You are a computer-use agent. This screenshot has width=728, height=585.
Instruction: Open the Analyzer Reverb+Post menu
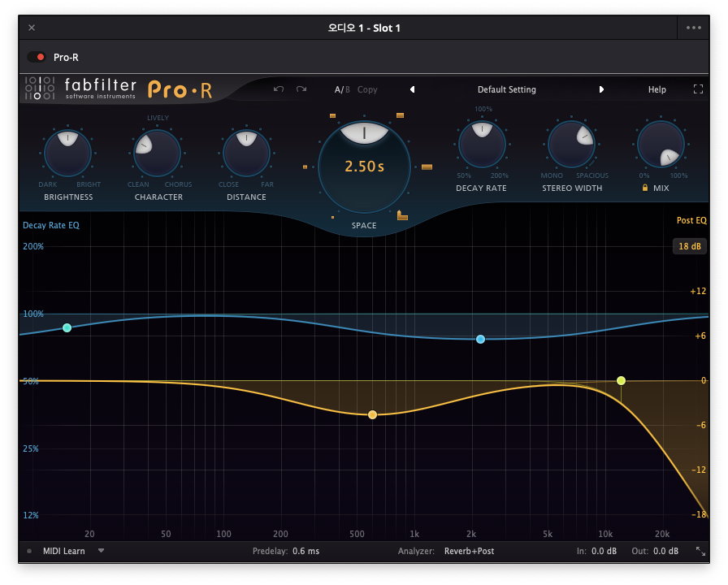click(x=469, y=551)
